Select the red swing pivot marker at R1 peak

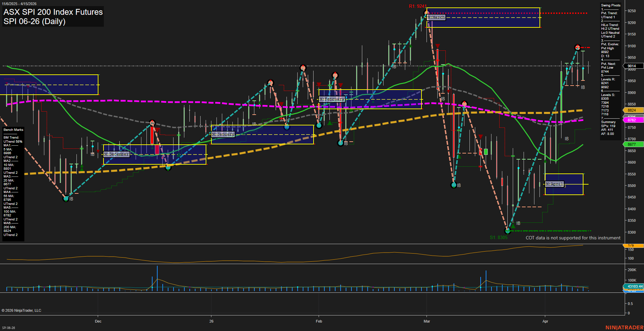coord(426,13)
